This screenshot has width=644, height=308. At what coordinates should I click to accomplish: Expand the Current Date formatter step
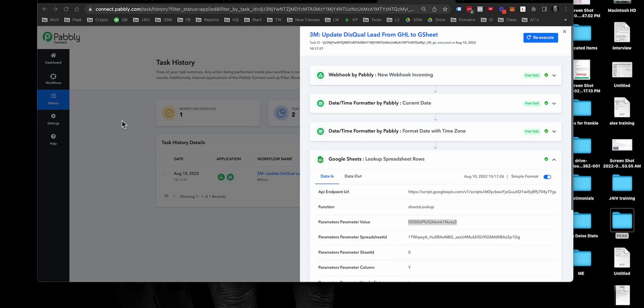(x=554, y=104)
